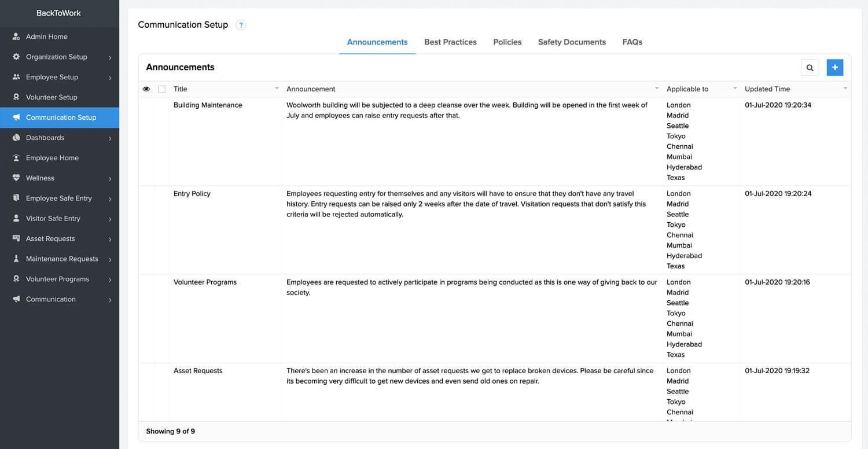Switch to the Best Practices tab
Viewport: 868px width, 449px height.
450,42
